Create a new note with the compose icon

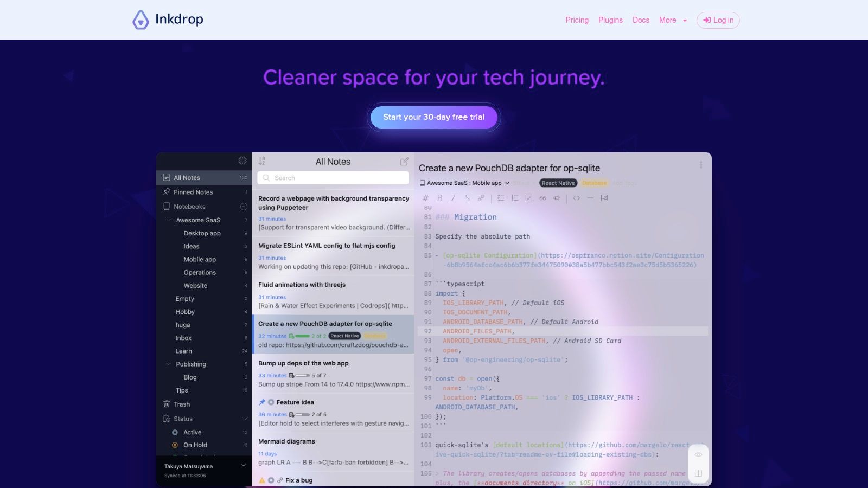[x=404, y=162]
